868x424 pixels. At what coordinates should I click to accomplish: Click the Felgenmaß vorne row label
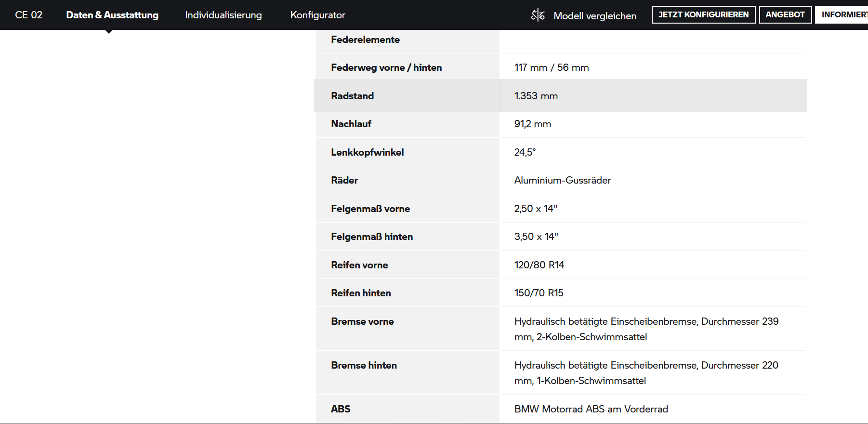[370, 209]
